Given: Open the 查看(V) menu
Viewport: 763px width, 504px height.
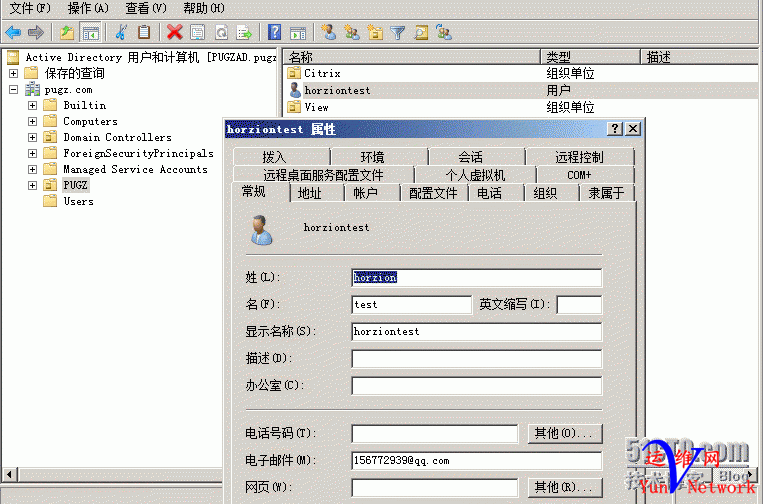Looking at the screenshot, I should (x=145, y=8).
